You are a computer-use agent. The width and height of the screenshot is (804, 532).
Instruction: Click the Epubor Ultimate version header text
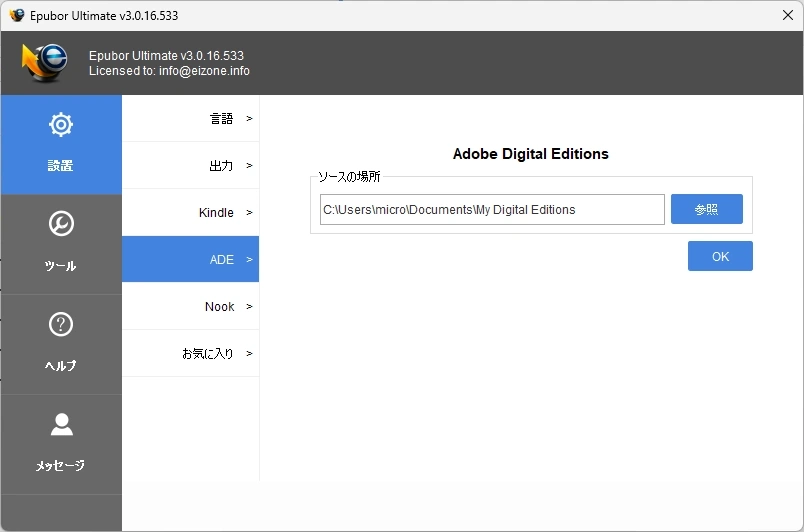[166, 55]
